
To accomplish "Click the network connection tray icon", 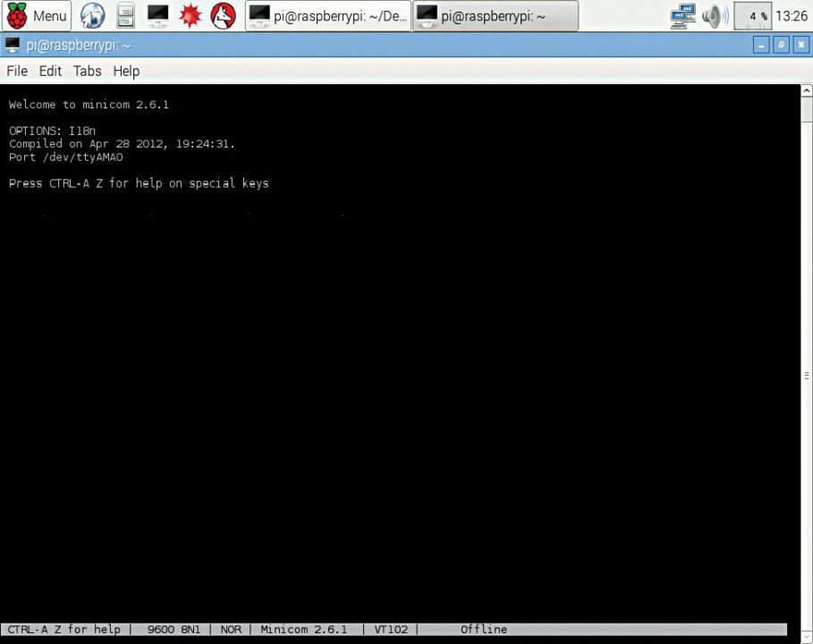I will click(x=682, y=15).
